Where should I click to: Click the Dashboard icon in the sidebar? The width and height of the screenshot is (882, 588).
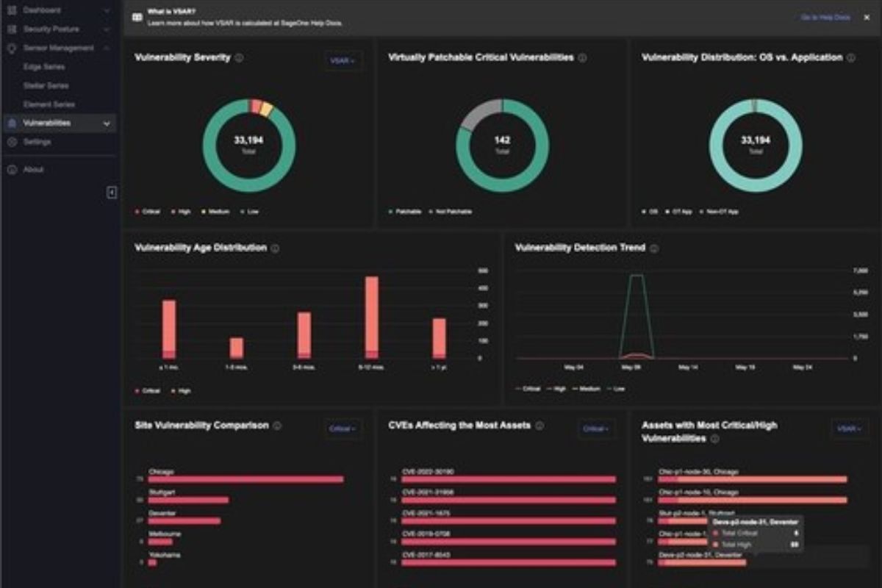(x=12, y=10)
